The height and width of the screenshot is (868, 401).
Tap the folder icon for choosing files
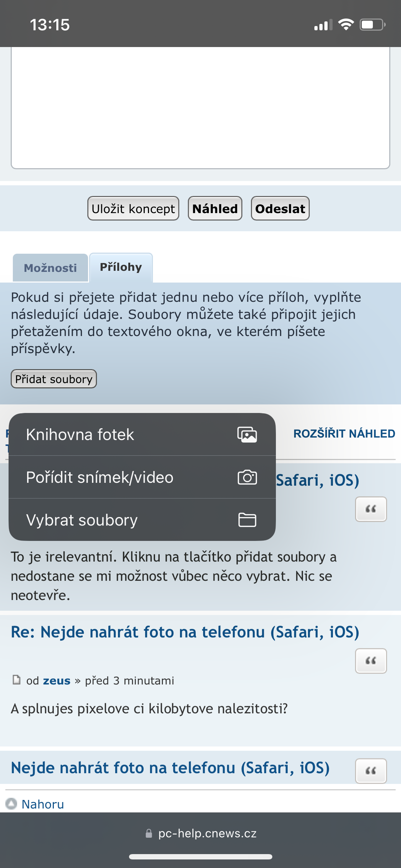[247, 520]
